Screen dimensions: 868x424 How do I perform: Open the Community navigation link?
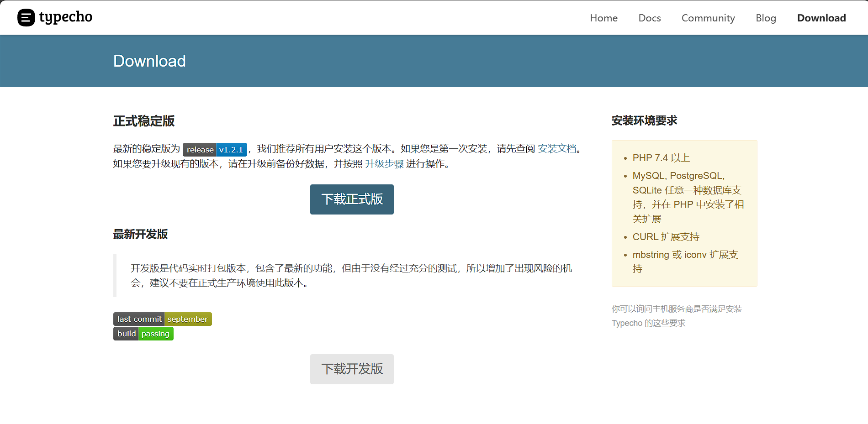click(708, 18)
